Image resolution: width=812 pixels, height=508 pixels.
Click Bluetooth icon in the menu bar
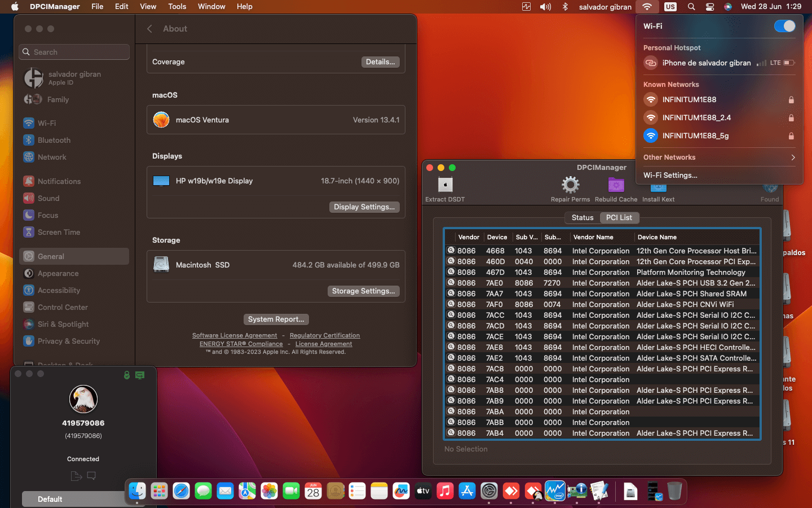coord(565,7)
